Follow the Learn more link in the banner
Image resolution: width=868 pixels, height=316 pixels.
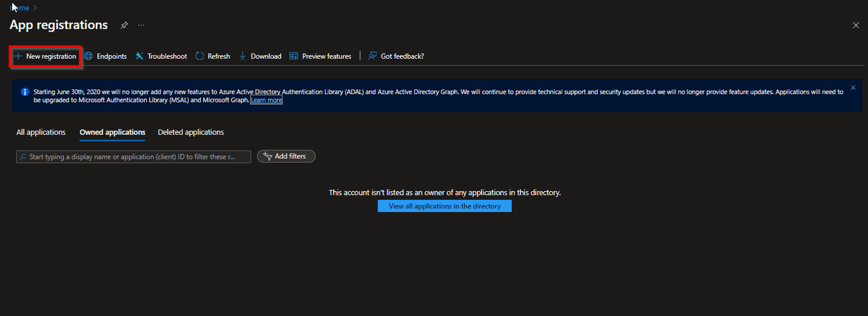266,100
